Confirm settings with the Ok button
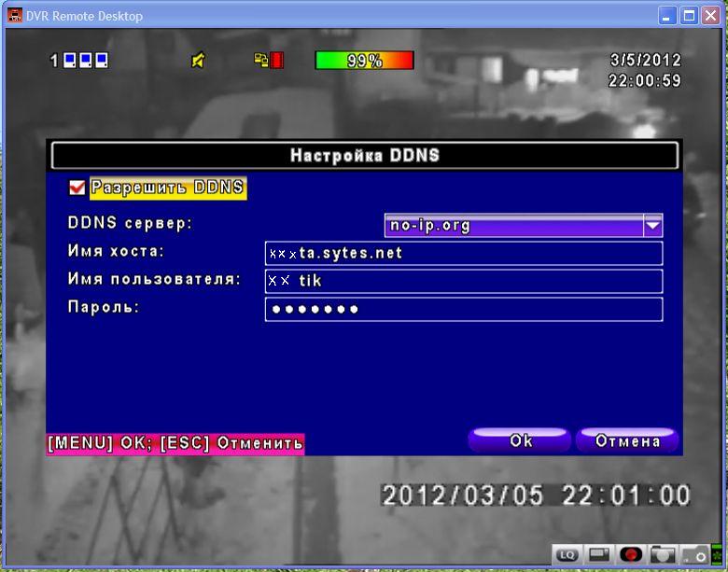The image size is (728, 572). pos(520,440)
